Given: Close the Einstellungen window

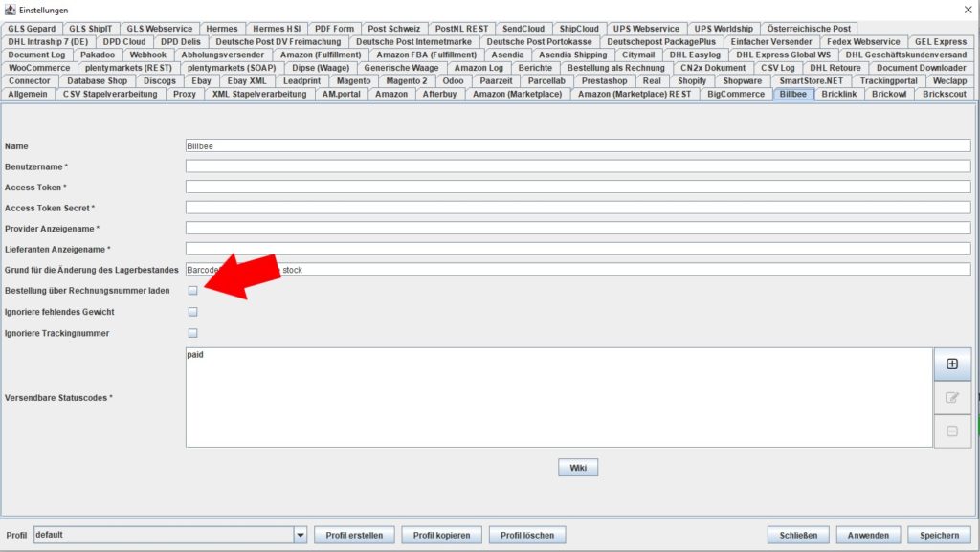Looking at the screenshot, I should 969,10.
